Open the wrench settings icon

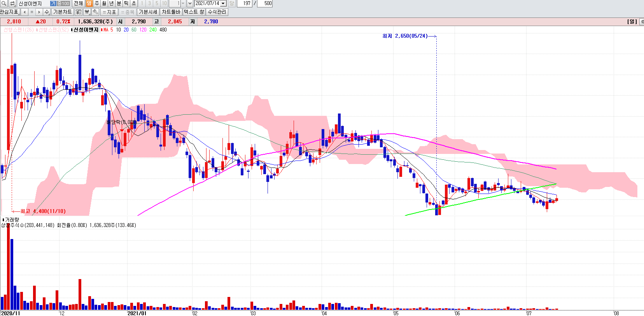(x=95, y=12)
